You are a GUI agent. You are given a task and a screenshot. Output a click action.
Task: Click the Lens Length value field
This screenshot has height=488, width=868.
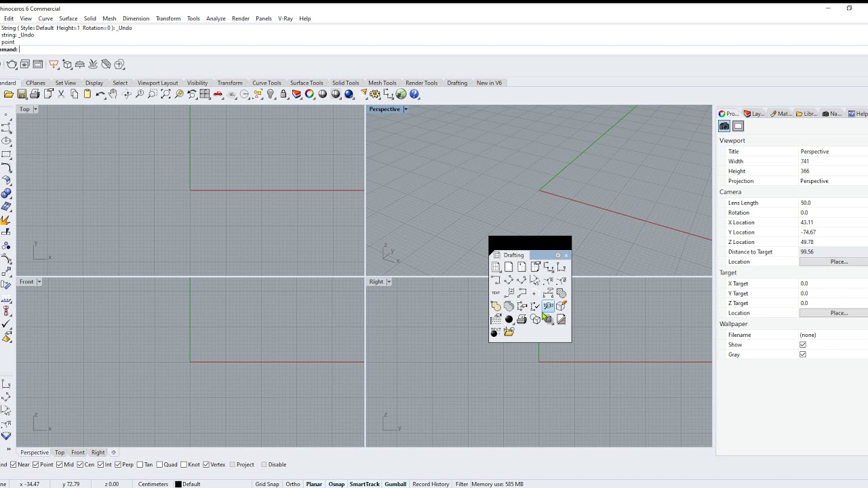click(x=833, y=203)
